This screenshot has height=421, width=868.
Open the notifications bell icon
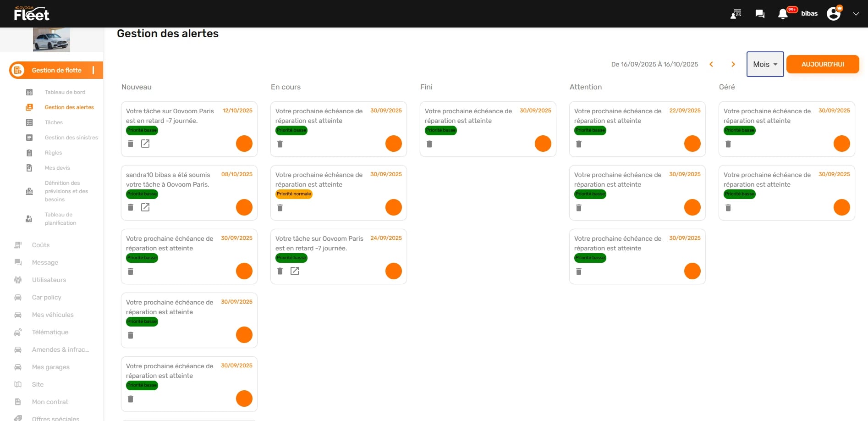pyautogui.click(x=783, y=14)
